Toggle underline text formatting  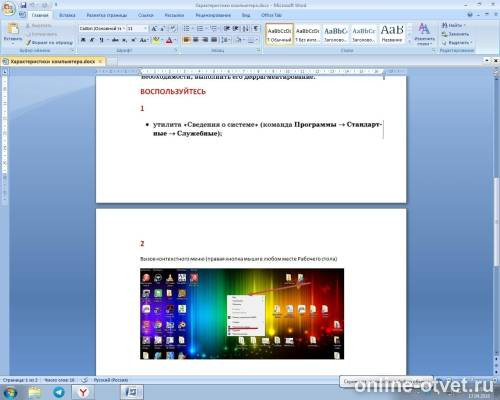pyautogui.click(x=101, y=40)
